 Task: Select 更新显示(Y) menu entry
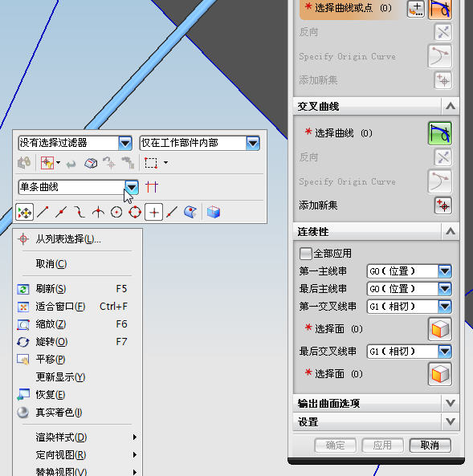pos(77,377)
